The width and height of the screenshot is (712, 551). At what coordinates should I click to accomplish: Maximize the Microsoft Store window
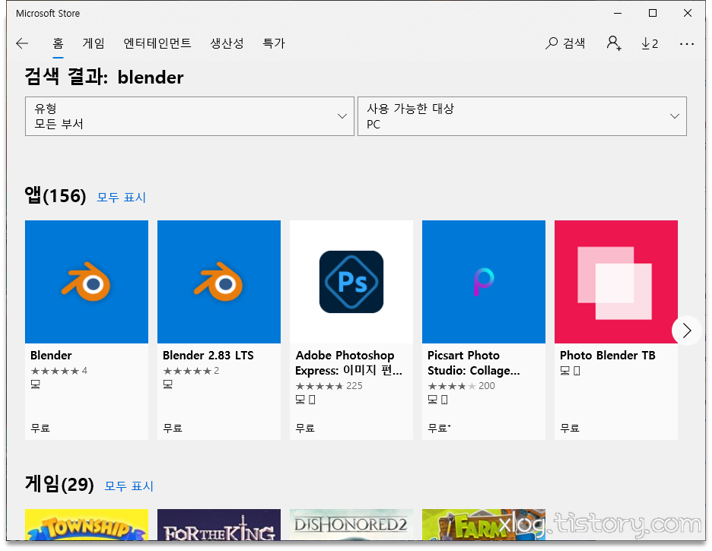pos(653,13)
